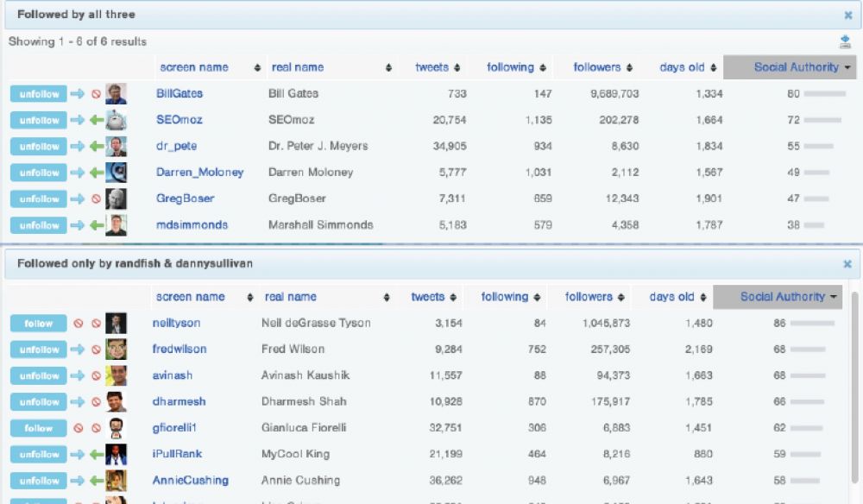Click the green follows-you arrow for SEOmoz
Screen dimensions: 863x504
coord(96,121)
